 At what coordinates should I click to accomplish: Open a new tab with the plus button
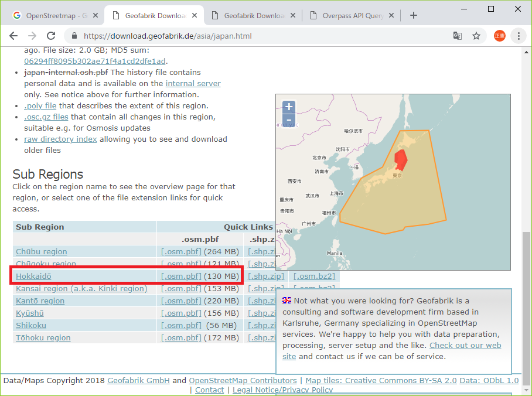click(x=413, y=15)
